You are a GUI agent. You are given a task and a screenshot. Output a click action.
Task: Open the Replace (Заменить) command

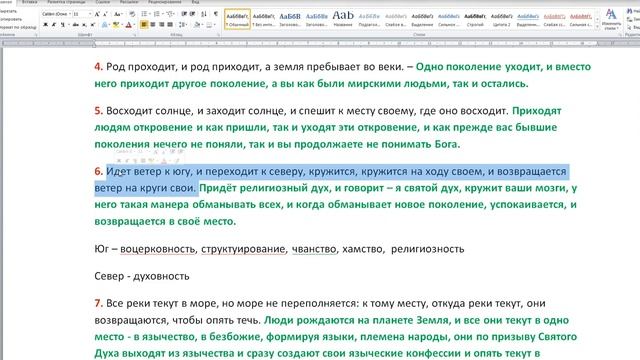tap(632, 19)
